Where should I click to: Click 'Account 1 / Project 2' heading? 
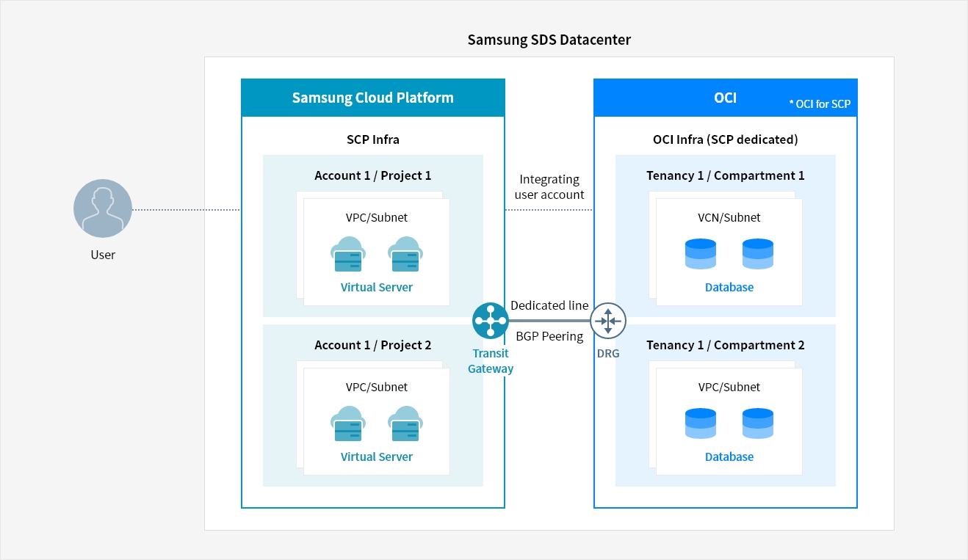[x=373, y=345]
